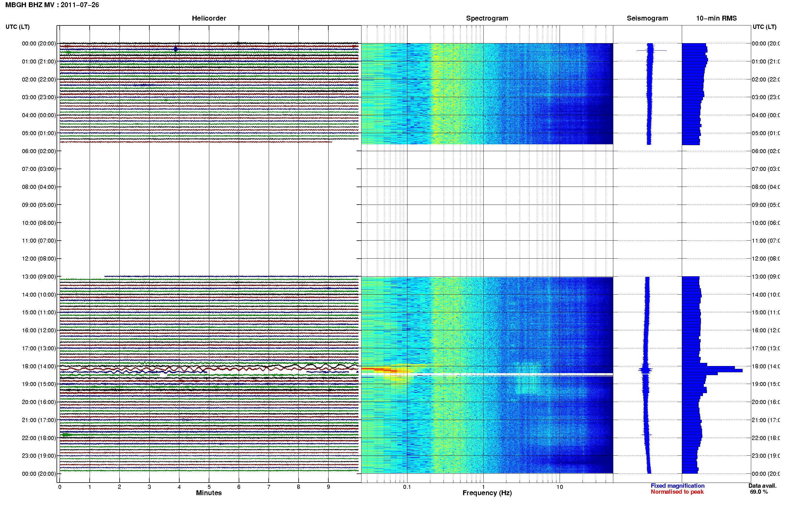812x508 pixels.
Task: Click the blue Fixed magnification legend text
Action: coord(678,486)
